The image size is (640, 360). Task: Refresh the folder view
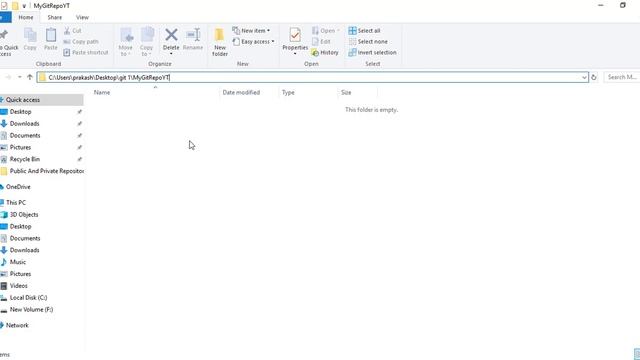[594, 77]
